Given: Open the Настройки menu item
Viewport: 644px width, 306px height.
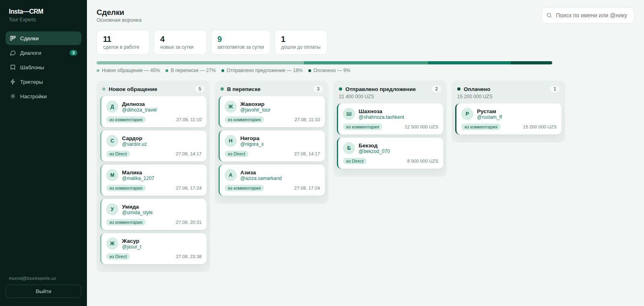Looking at the screenshot, I should (x=43, y=96).
